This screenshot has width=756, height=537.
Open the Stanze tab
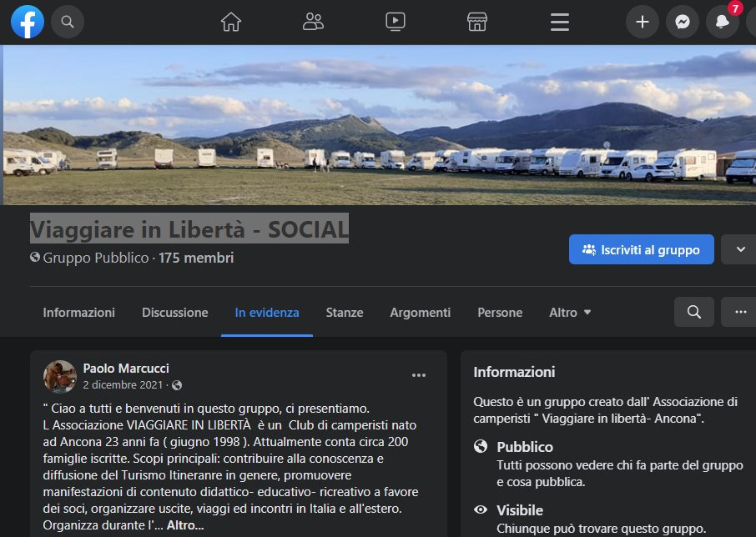(345, 313)
